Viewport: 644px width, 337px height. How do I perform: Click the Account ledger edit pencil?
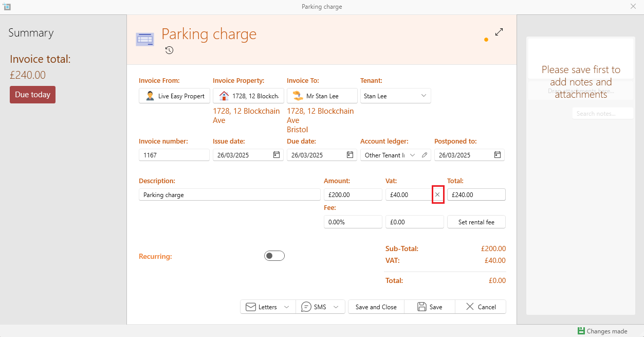coord(425,155)
